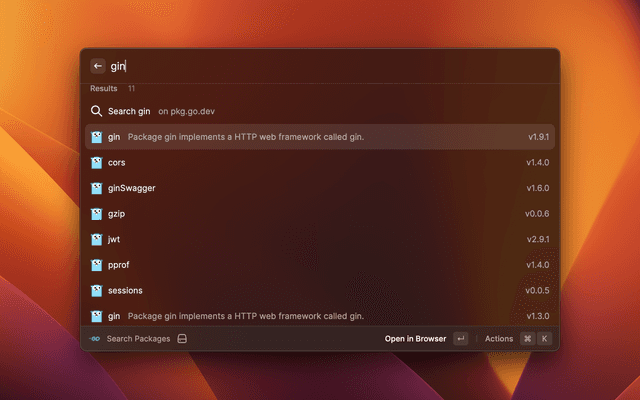
Task: Click the K key shortcut badge
Action: tap(545, 339)
